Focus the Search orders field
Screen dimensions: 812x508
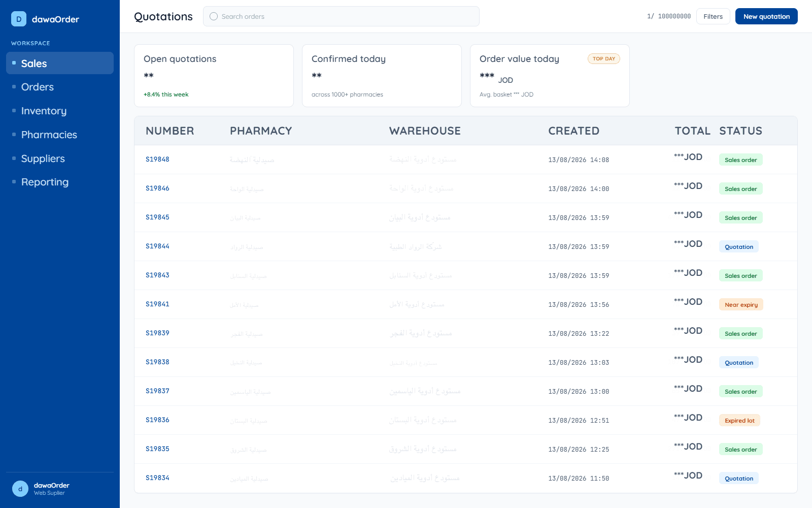coord(341,16)
